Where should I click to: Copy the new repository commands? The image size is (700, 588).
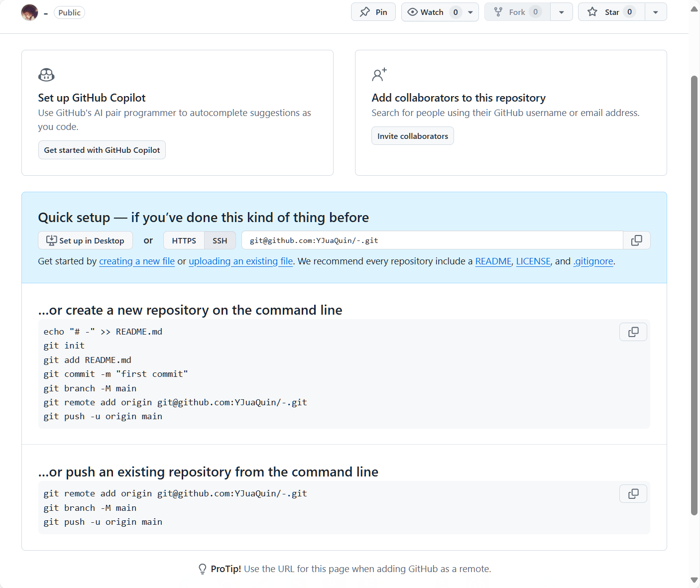click(x=633, y=332)
